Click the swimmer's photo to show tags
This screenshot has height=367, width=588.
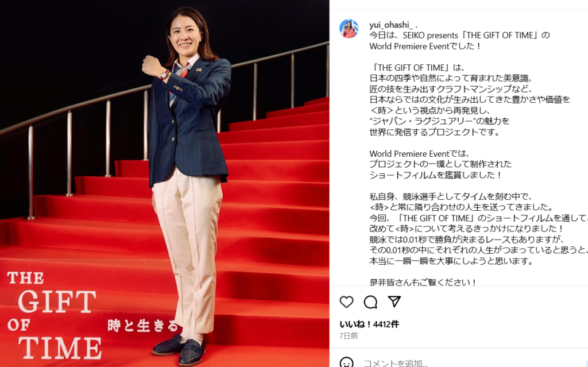tap(165, 184)
